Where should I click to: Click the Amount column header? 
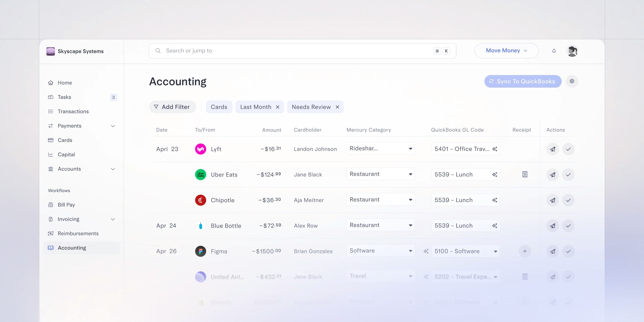[271, 130]
